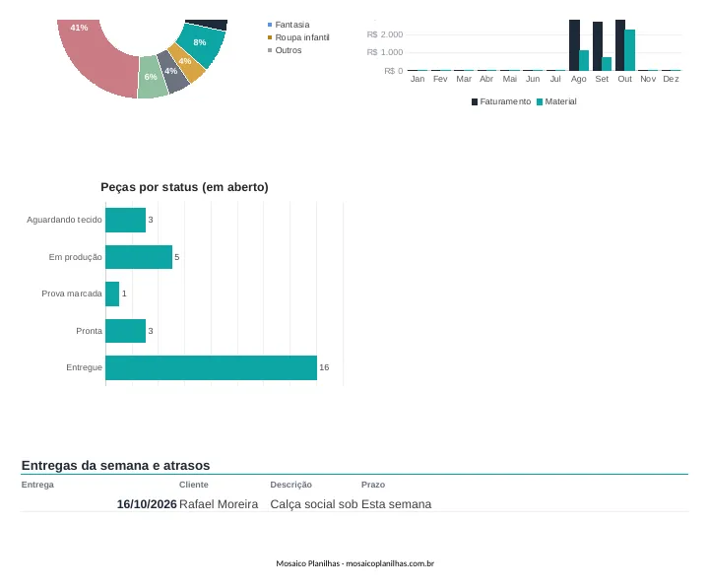Select the Aguardando tecido bar
The width and height of the screenshot is (708, 588).
tap(125, 220)
